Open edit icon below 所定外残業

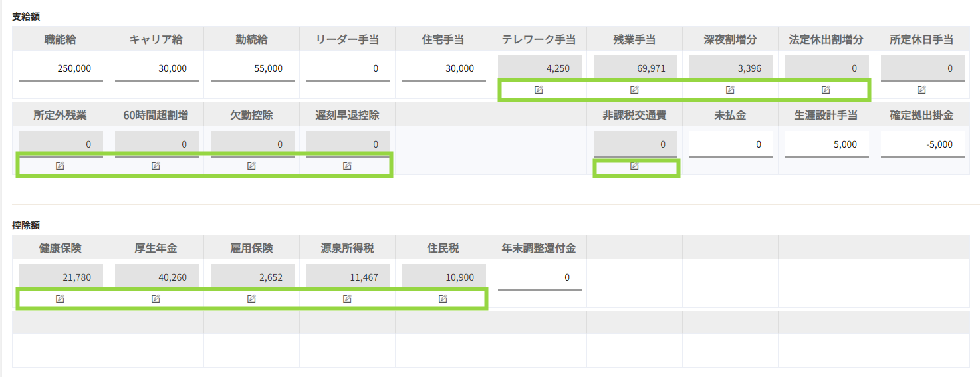click(60, 166)
